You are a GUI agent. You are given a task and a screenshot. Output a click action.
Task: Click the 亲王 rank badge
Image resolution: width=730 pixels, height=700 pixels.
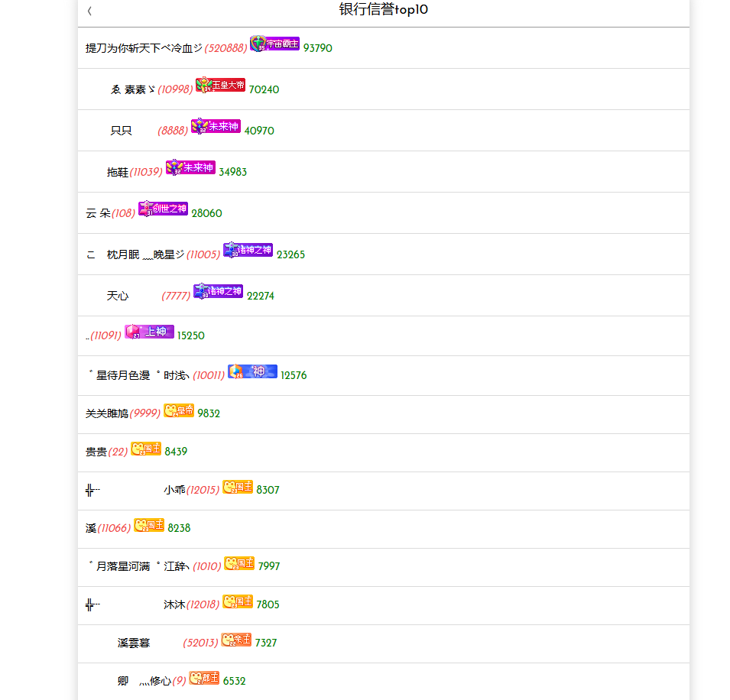(236, 640)
